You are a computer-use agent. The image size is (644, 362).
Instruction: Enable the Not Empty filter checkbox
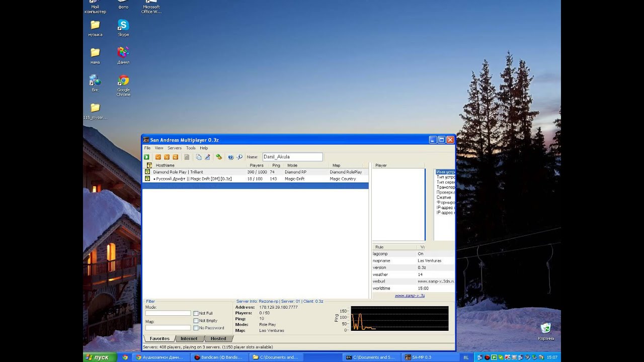[196, 320]
